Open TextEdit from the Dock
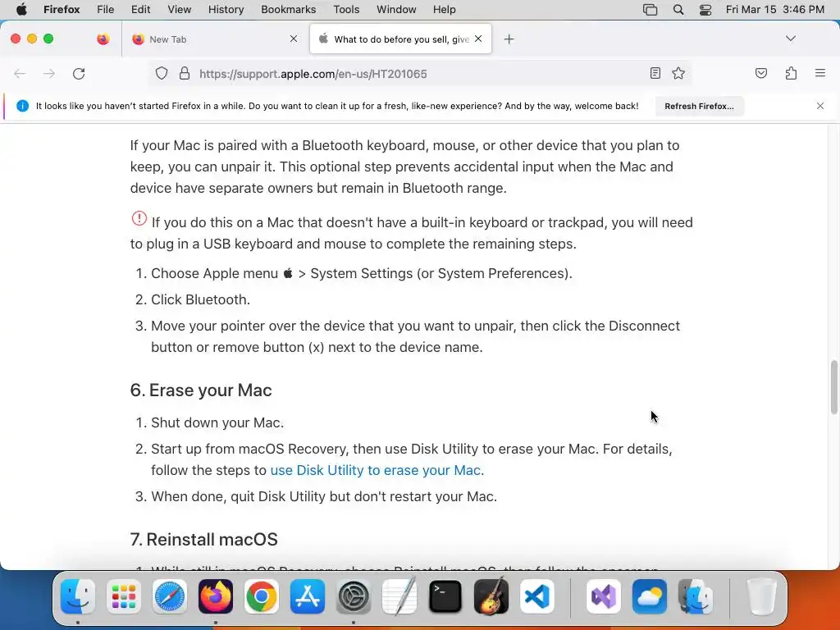The width and height of the screenshot is (840, 630). [399, 596]
